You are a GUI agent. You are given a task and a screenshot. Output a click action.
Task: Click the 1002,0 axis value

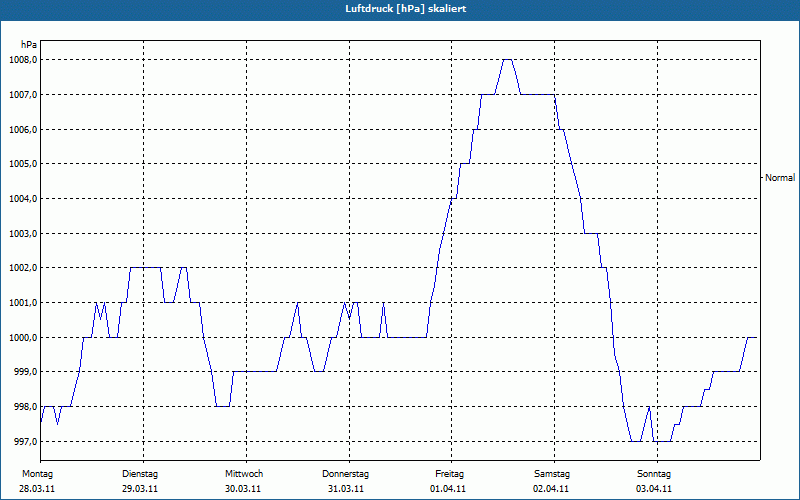(x=23, y=268)
